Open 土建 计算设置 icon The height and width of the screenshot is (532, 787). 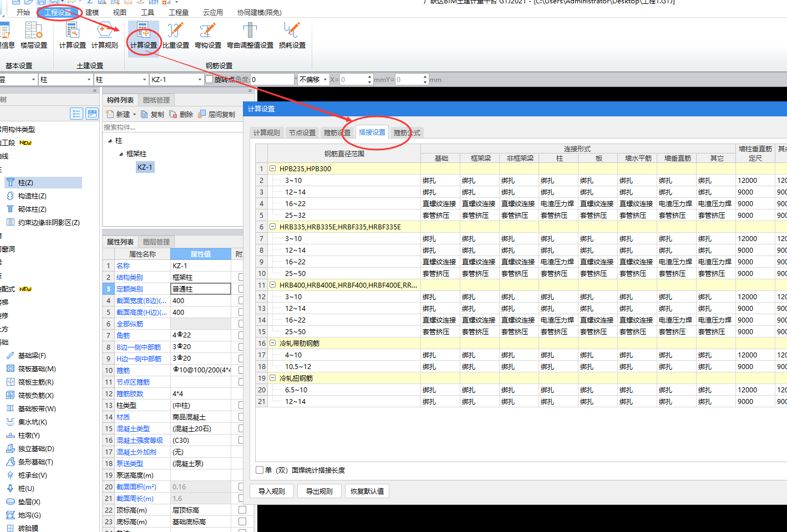[73, 35]
